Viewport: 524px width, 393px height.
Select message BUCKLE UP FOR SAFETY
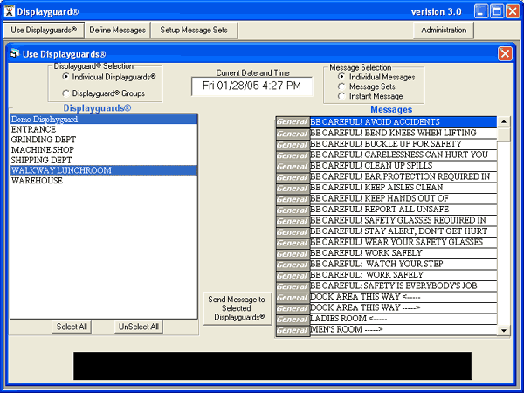point(403,144)
